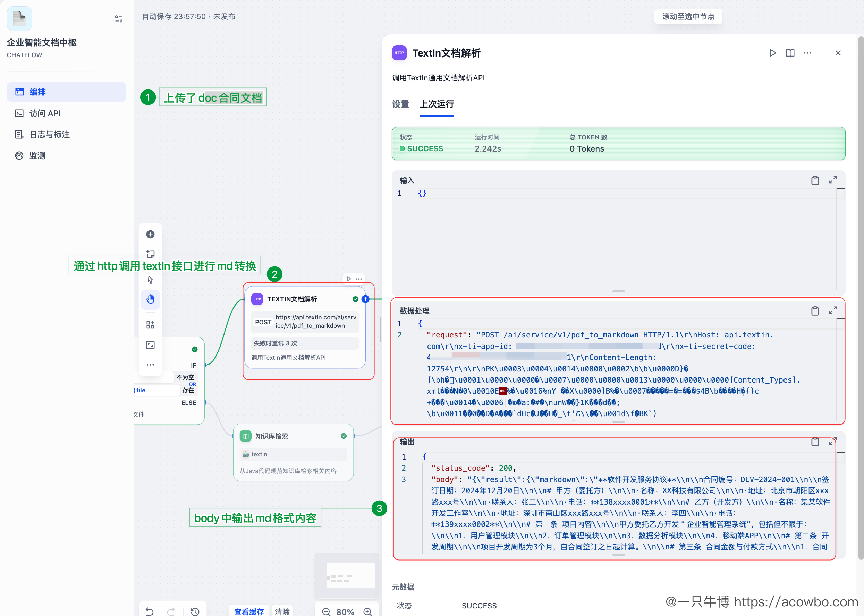The width and height of the screenshot is (864, 616).
Task: Open version history clock icon
Action: pyautogui.click(x=195, y=611)
